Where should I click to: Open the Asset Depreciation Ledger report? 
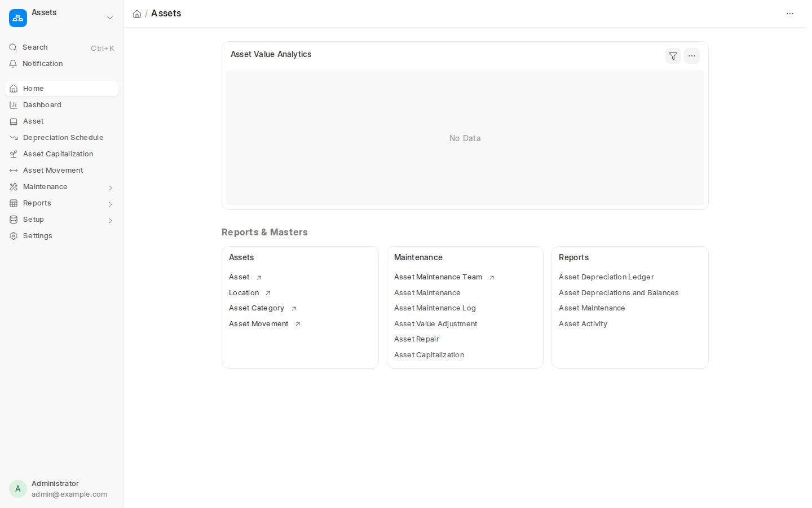coord(606,277)
